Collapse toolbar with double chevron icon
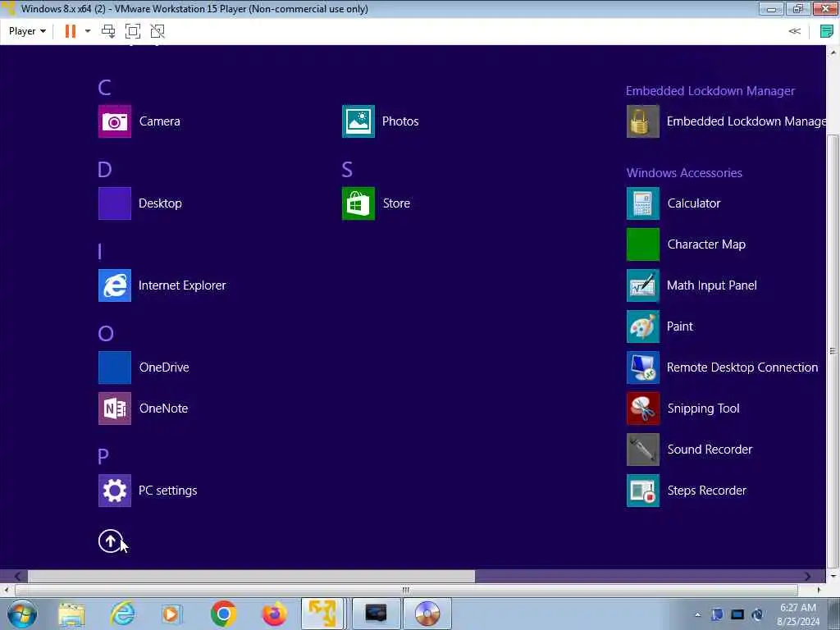 tap(794, 31)
